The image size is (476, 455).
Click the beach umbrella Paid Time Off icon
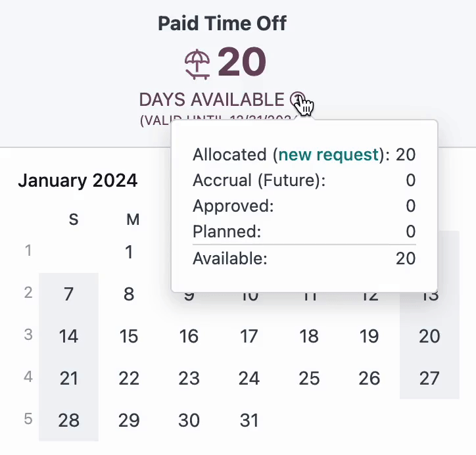[x=197, y=64]
